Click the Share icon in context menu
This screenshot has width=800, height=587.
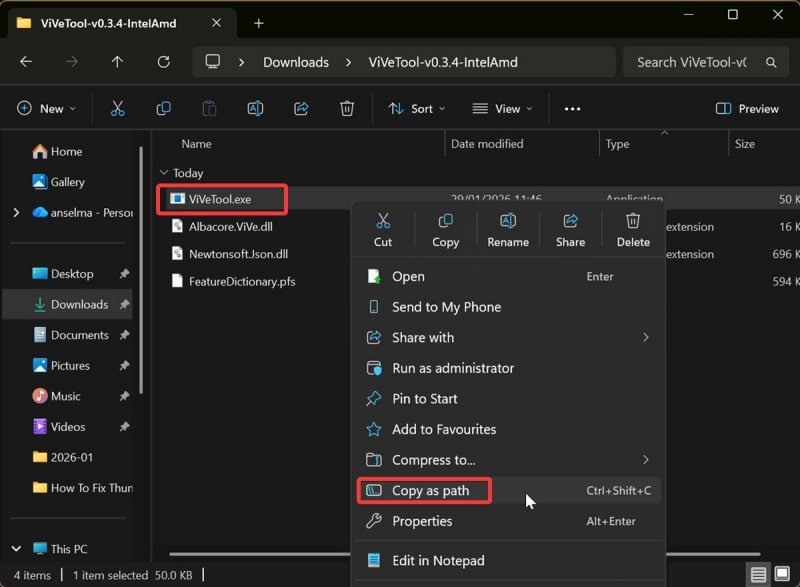570,229
